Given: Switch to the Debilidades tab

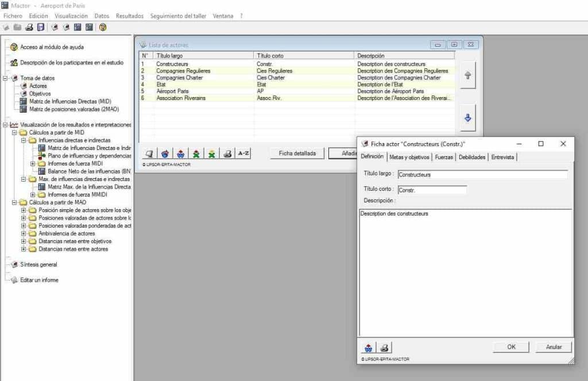Looking at the screenshot, I should [x=472, y=157].
